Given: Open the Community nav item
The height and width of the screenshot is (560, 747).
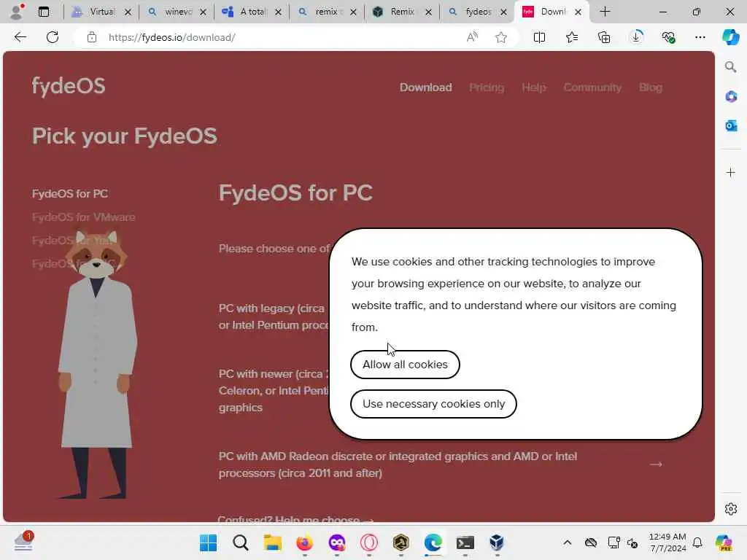Looking at the screenshot, I should pyautogui.click(x=592, y=87).
